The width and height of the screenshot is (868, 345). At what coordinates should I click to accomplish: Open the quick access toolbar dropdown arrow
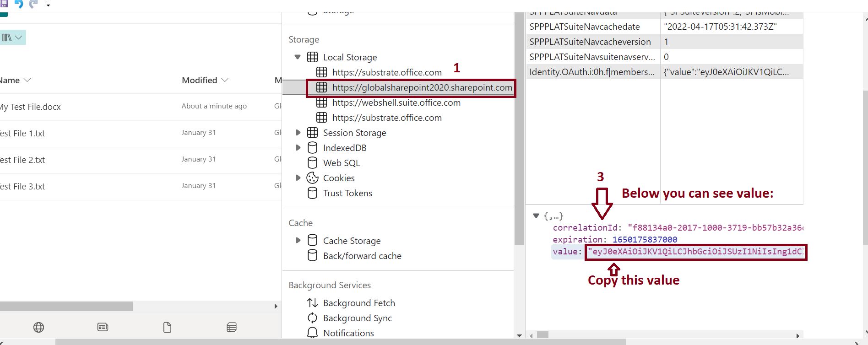(48, 5)
